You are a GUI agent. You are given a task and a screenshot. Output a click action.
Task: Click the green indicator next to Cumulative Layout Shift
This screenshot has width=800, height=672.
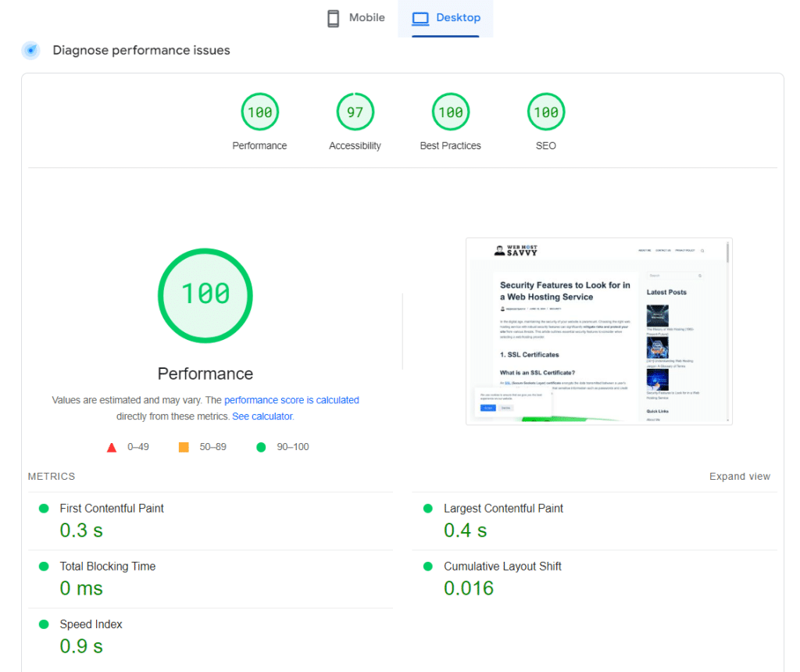tap(427, 566)
